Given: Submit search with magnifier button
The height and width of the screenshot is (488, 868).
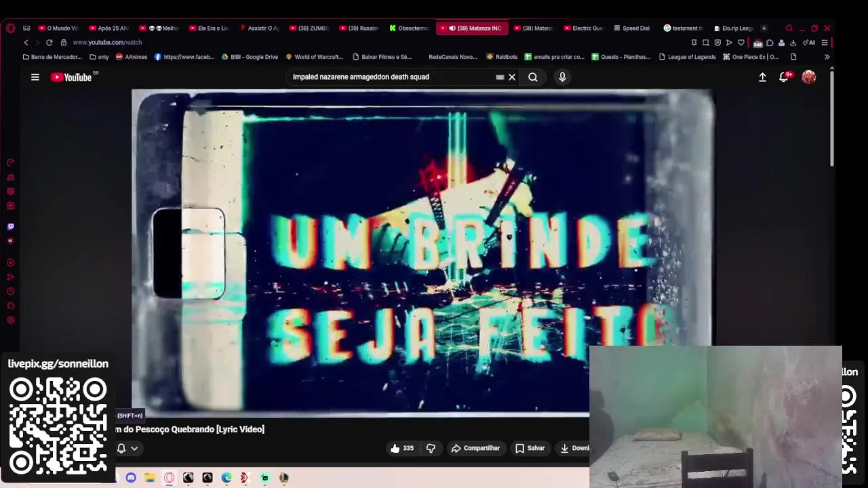Looking at the screenshot, I should click(x=533, y=77).
